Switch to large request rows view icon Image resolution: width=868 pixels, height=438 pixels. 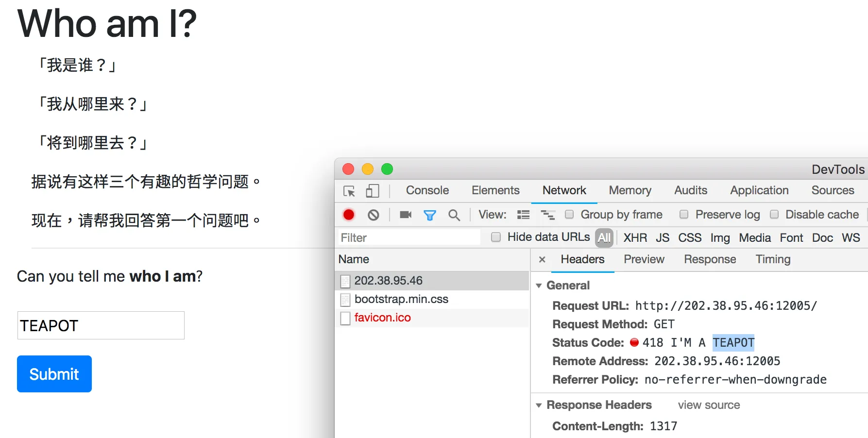[x=523, y=215]
